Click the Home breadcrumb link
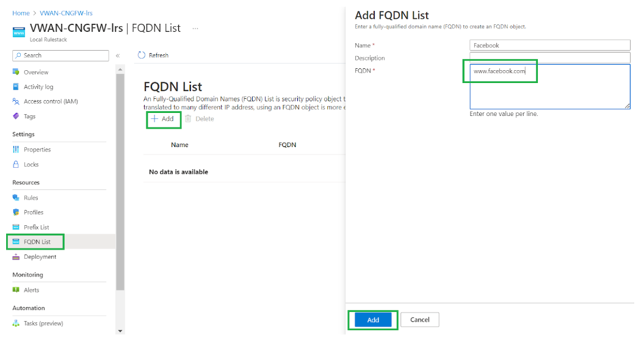The height and width of the screenshot is (343, 644). tap(21, 13)
